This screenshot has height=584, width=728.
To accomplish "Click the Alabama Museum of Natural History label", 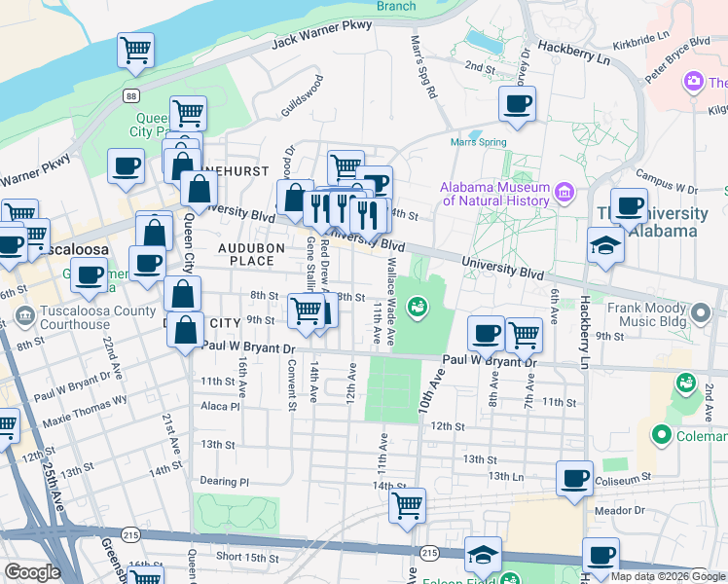I will tap(495, 194).
